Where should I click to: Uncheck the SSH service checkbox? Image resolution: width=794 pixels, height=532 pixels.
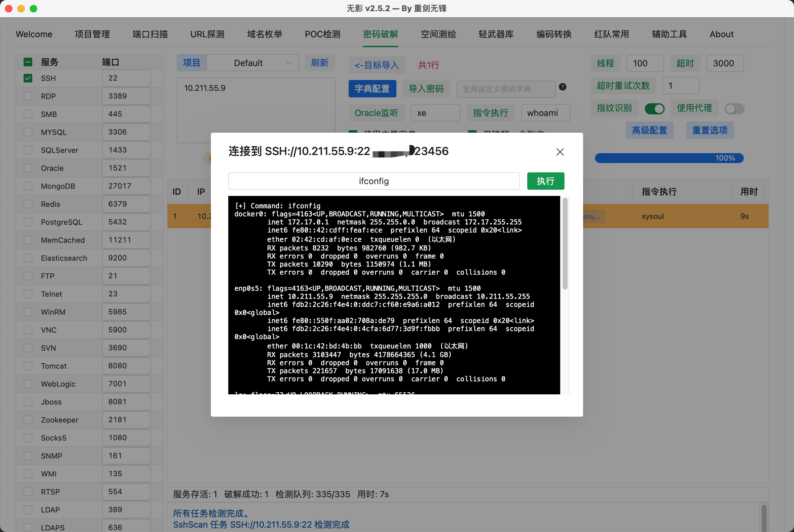coord(28,78)
